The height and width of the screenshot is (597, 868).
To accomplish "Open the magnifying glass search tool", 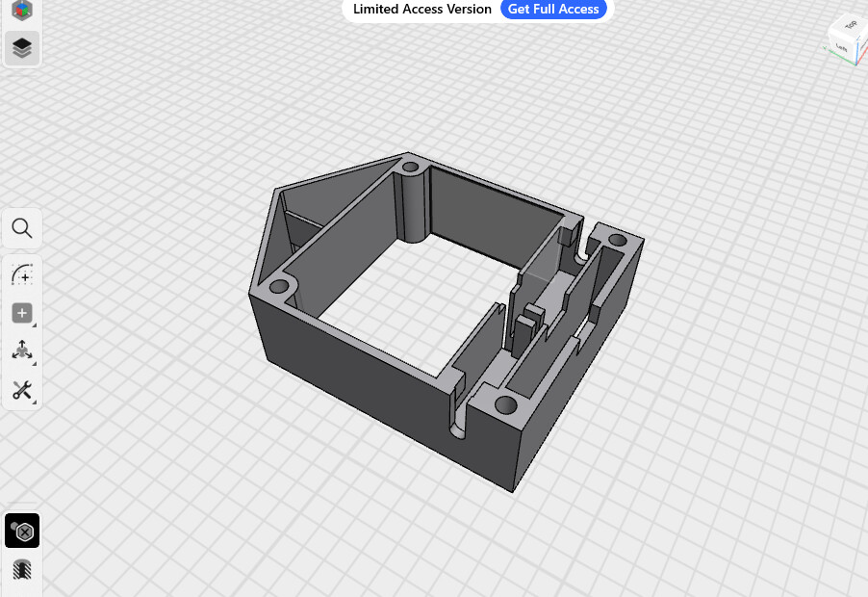I will click(22, 228).
